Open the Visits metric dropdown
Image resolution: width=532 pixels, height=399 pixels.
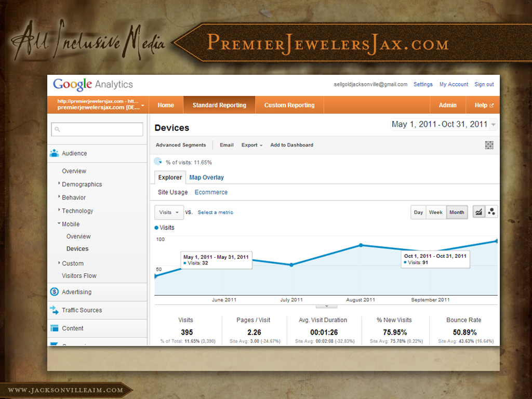(169, 212)
